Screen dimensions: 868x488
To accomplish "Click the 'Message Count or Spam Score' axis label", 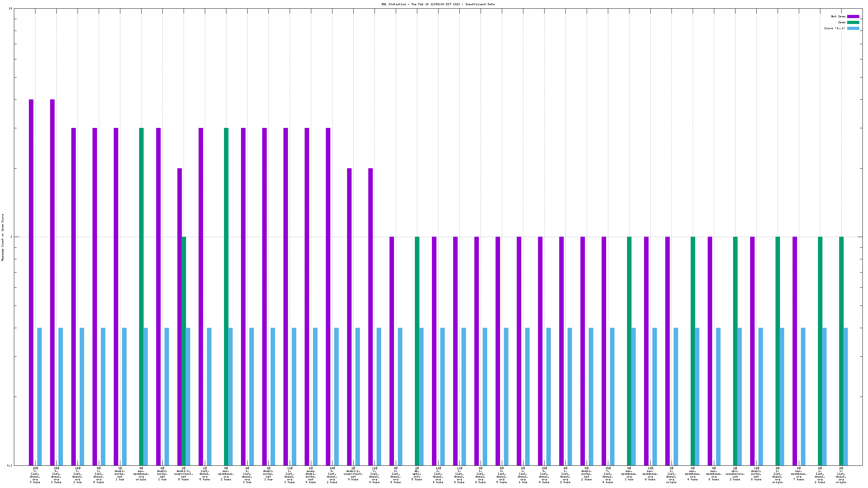I will [2, 237].
